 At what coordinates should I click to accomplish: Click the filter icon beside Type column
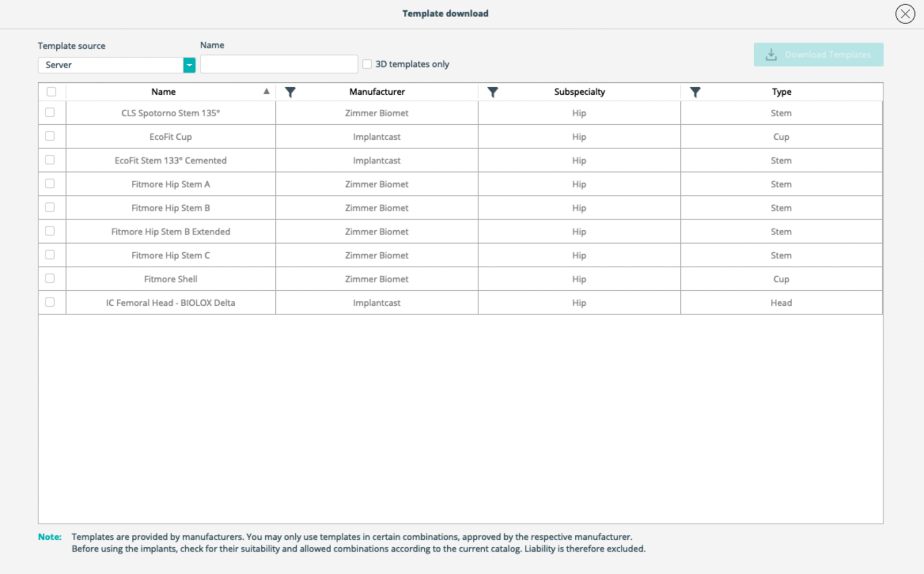tap(695, 92)
